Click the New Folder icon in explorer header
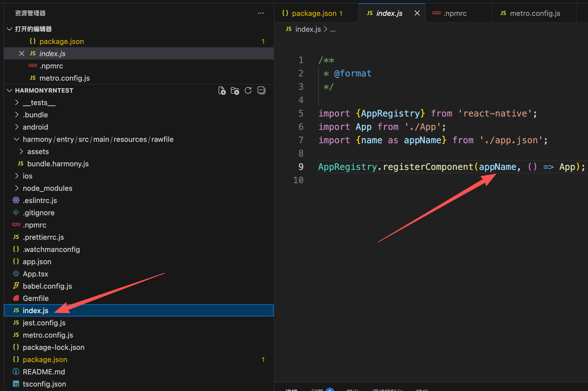Screen dimensions: 588x391 tap(235, 91)
